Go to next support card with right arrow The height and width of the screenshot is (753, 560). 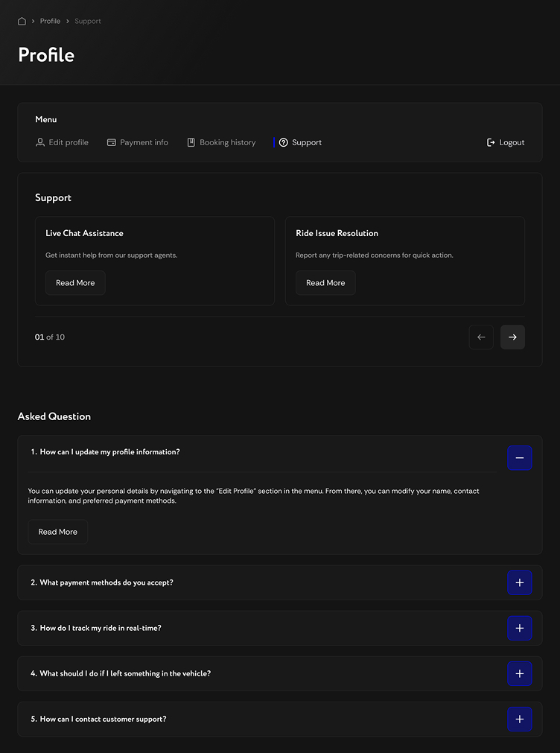click(512, 337)
